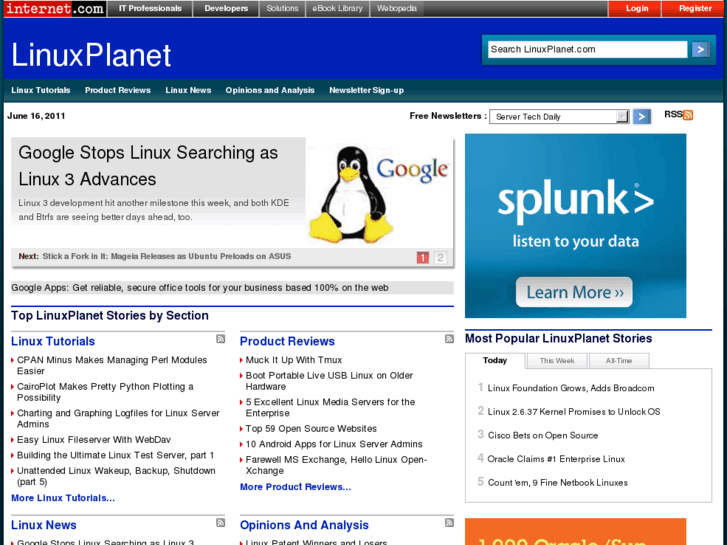This screenshot has width=727, height=545.
Task: Open Unattended Linux Wakeup, Backup, Shutdown article
Action: click(116, 476)
